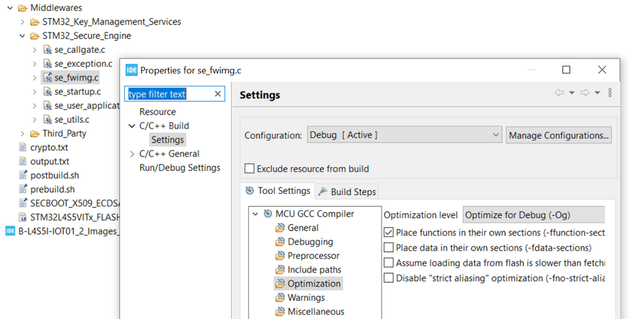
Task: Click Manage Configurations button
Action: (x=558, y=135)
